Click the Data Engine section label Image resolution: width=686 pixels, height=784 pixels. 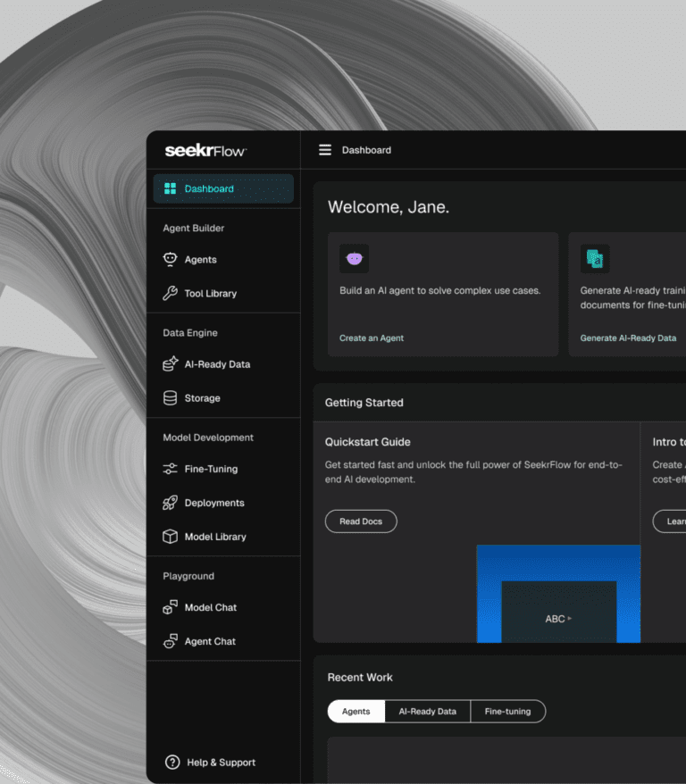point(190,332)
